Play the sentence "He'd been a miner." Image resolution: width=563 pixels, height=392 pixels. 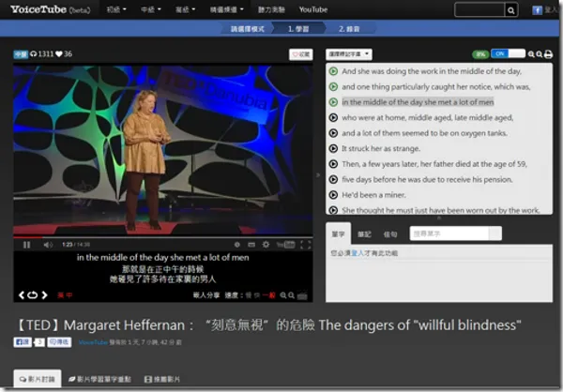tap(333, 194)
